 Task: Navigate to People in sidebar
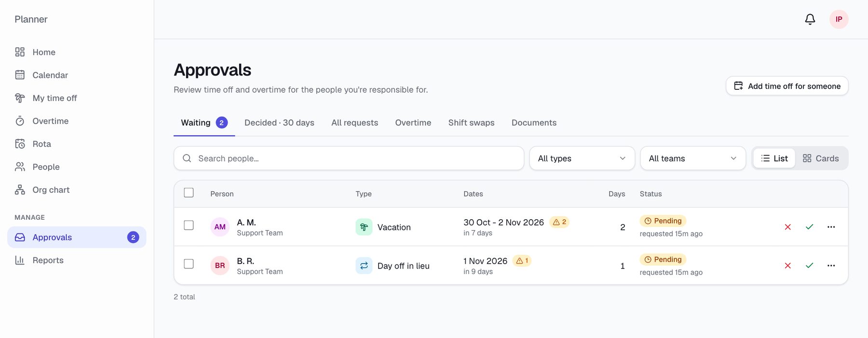[x=77, y=167]
